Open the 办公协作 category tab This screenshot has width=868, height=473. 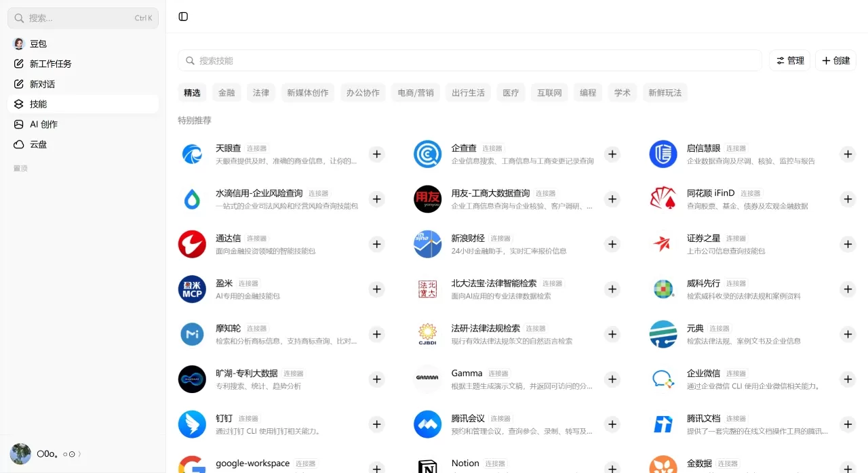click(363, 93)
